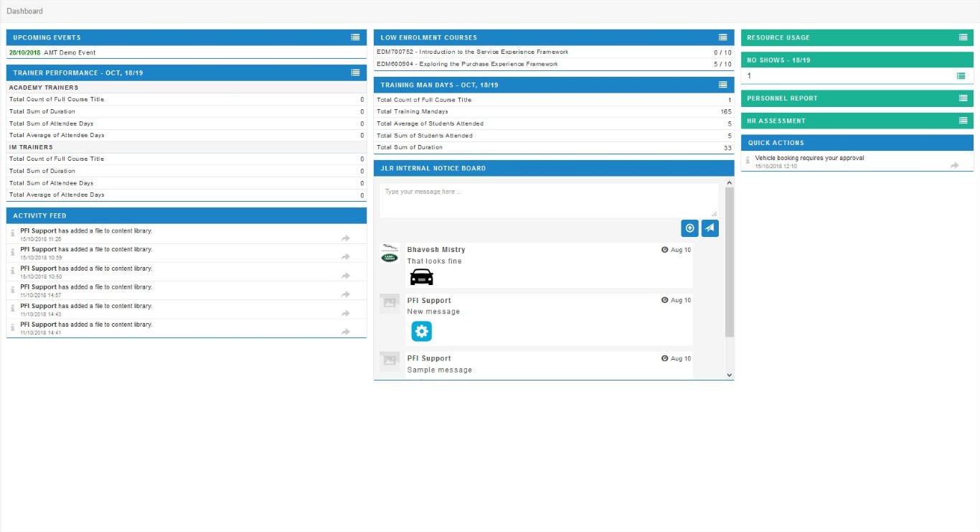The height and width of the screenshot is (532, 980).
Task: Click the notice board send message icon
Action: 710,228
